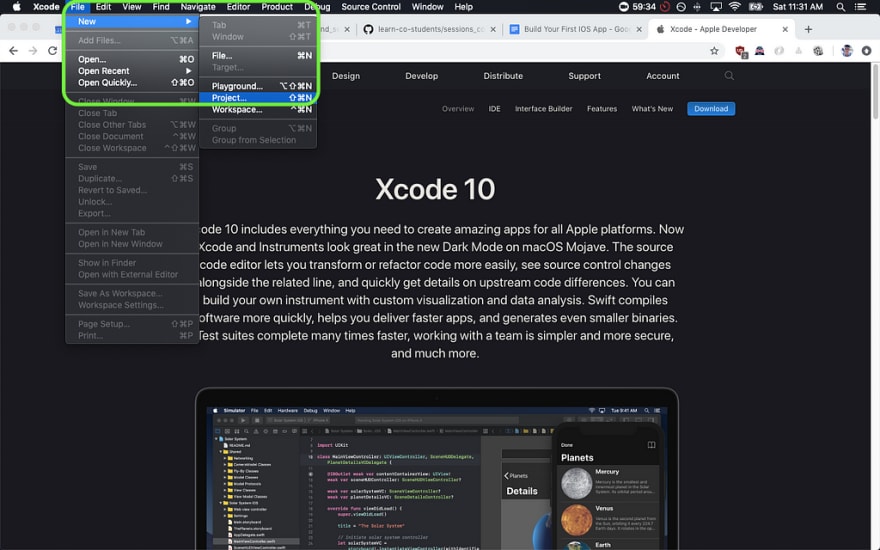Click the AirPlay display icon

click(716, 7)
